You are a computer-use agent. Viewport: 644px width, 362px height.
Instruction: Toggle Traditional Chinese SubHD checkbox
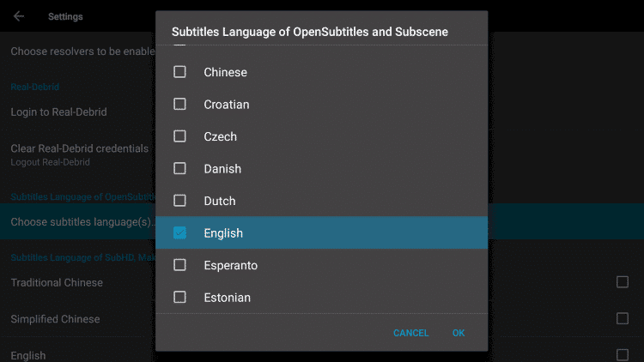[623, 282]
